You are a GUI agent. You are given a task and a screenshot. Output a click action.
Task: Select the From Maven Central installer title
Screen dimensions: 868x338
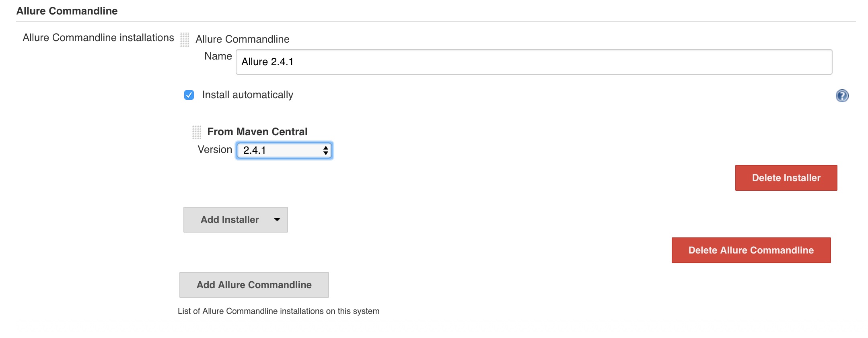coord(257,132)
